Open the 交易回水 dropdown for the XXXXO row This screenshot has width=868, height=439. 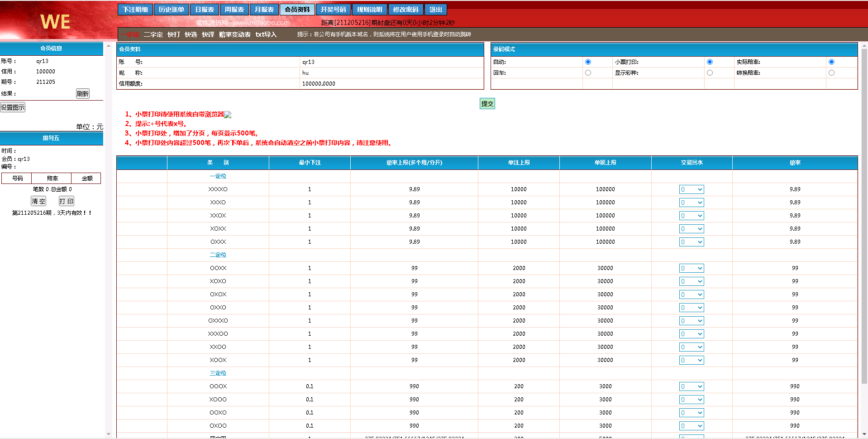point(691,190)
